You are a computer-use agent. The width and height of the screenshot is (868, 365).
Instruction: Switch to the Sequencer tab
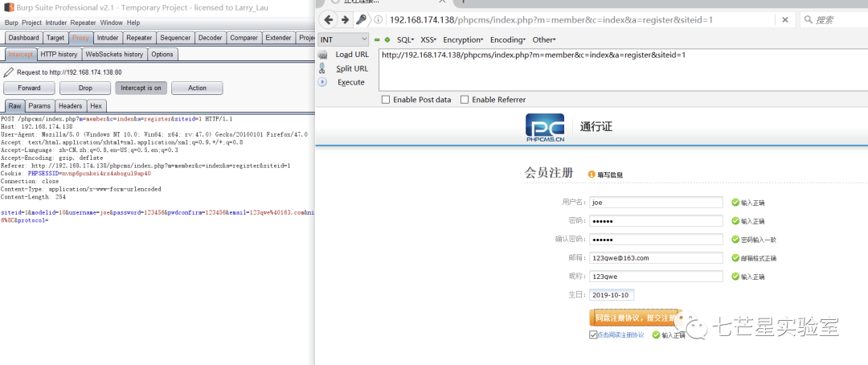click(x=175, y=38)
